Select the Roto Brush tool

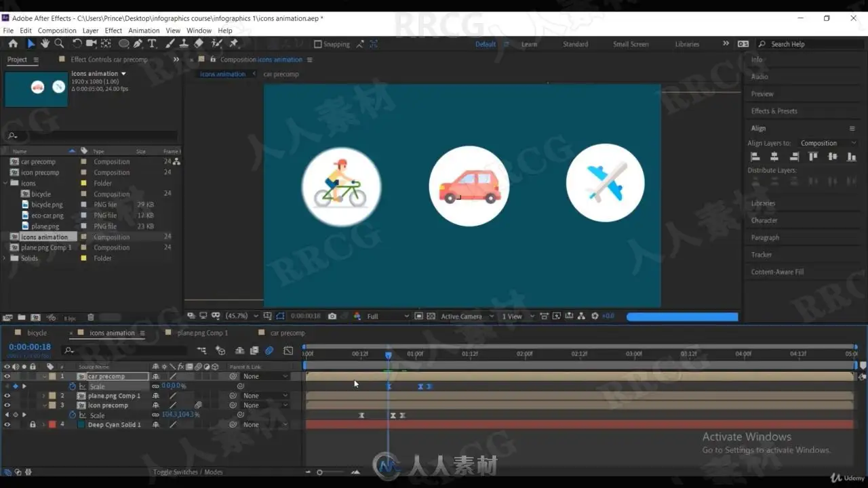(x=216, y=43)
